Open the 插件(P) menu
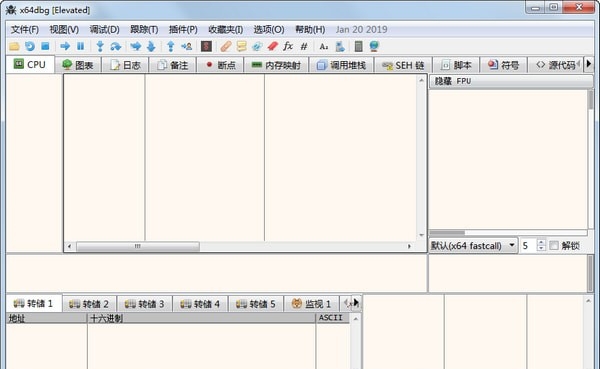Viewport: 600px width, 369px height. (183, 29)
